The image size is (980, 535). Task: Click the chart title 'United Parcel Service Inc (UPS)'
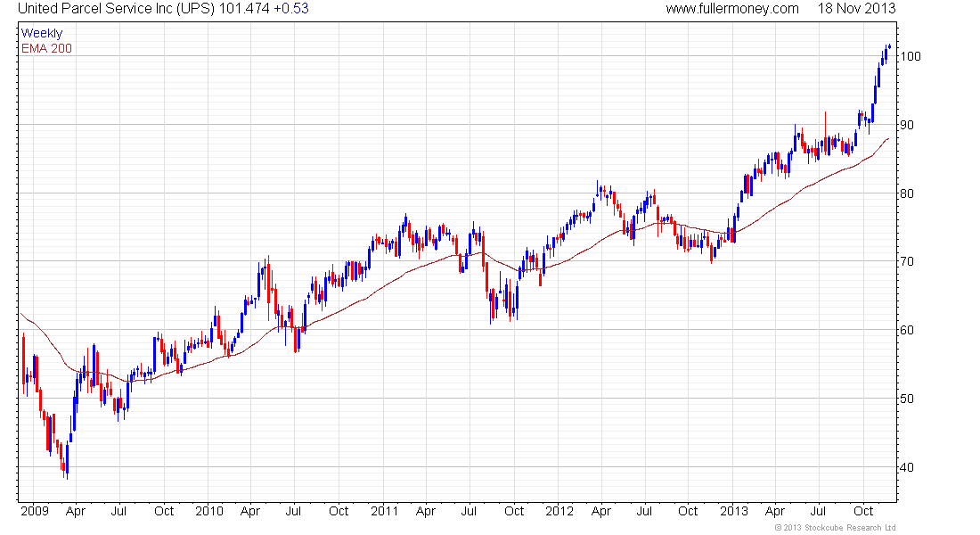pos(116,9)
